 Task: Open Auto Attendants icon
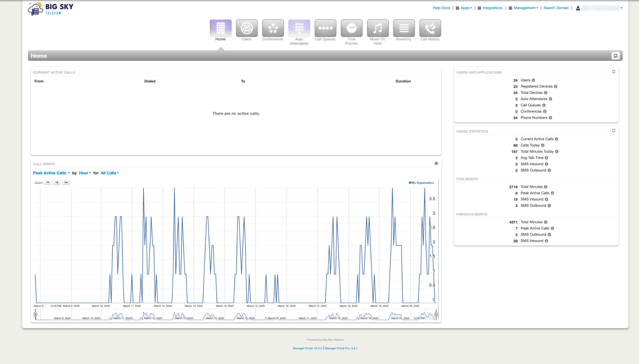point(299,28)
